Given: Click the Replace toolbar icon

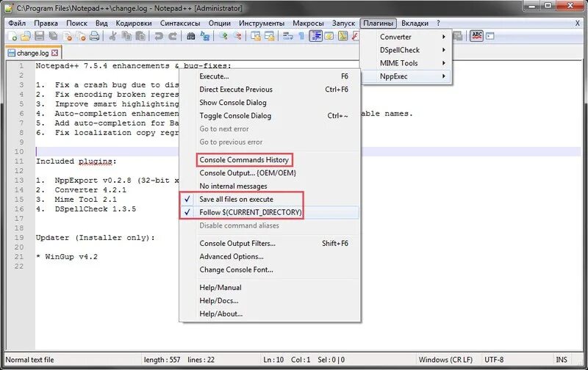Looking at the screenshot, I should (205, 36).
